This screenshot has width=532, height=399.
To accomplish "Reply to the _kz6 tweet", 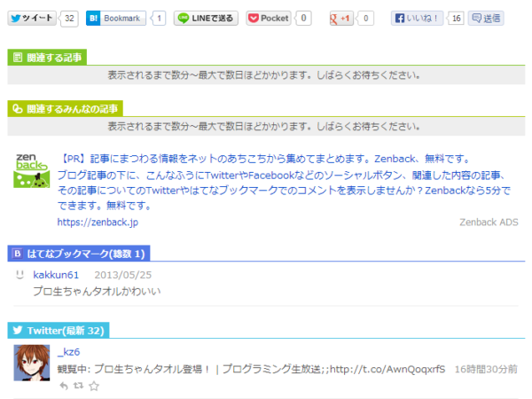I will pos(64,386).
